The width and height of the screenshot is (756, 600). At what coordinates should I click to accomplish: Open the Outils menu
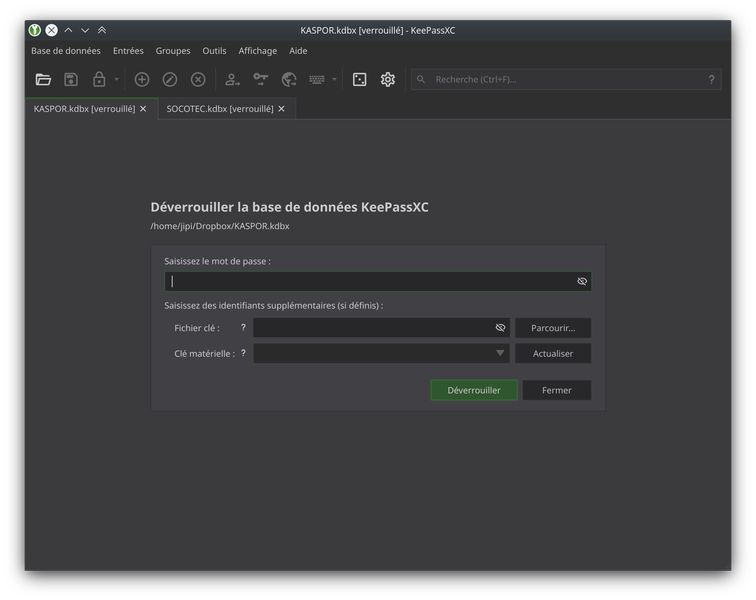pos(214,51)
